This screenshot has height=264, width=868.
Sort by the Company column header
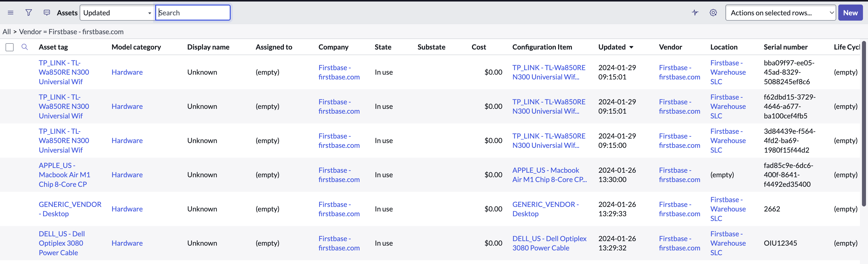(333, 47)
